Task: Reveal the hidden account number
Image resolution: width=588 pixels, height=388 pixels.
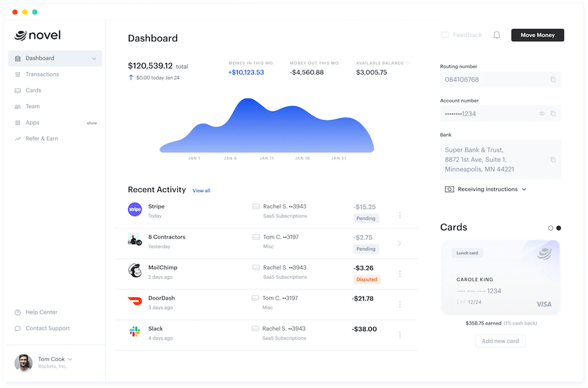Action: coord(542,114)
